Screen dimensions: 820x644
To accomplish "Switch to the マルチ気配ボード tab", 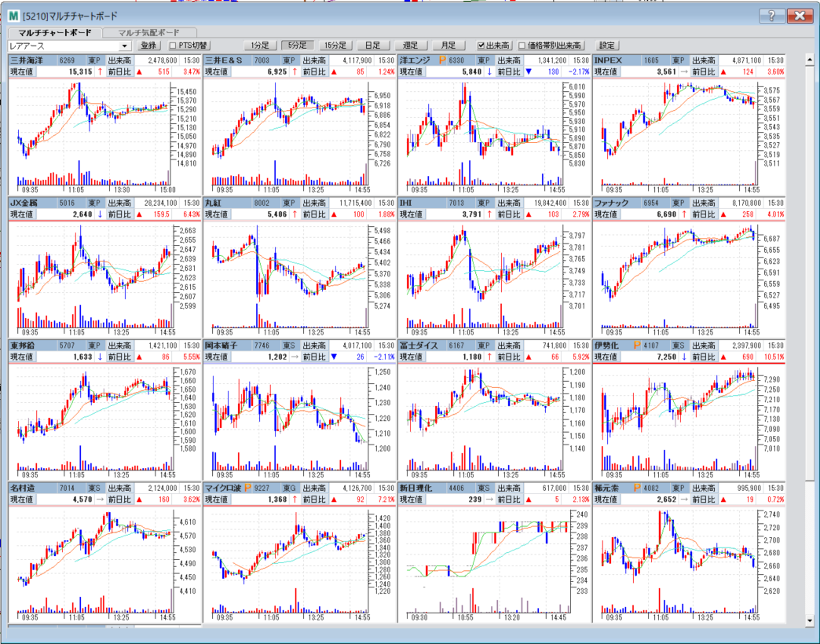I will [149, 32].
